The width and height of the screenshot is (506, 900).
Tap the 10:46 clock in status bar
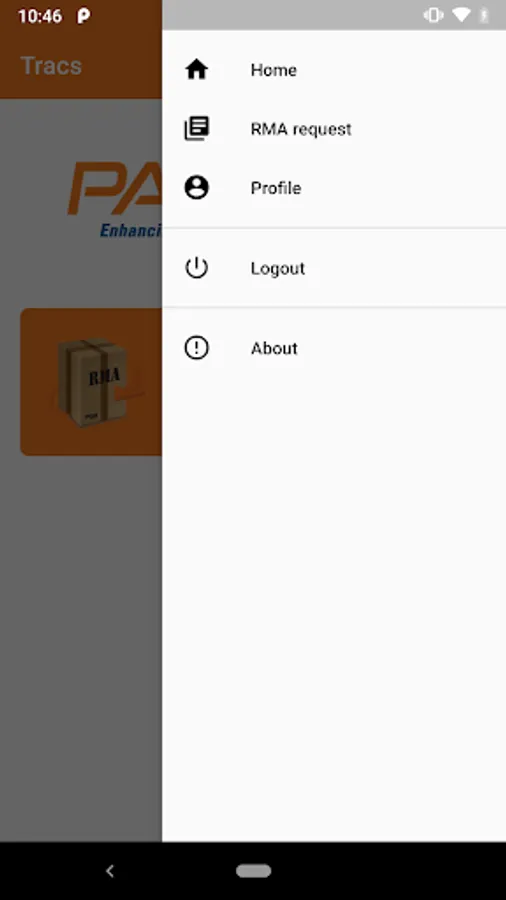40,16
